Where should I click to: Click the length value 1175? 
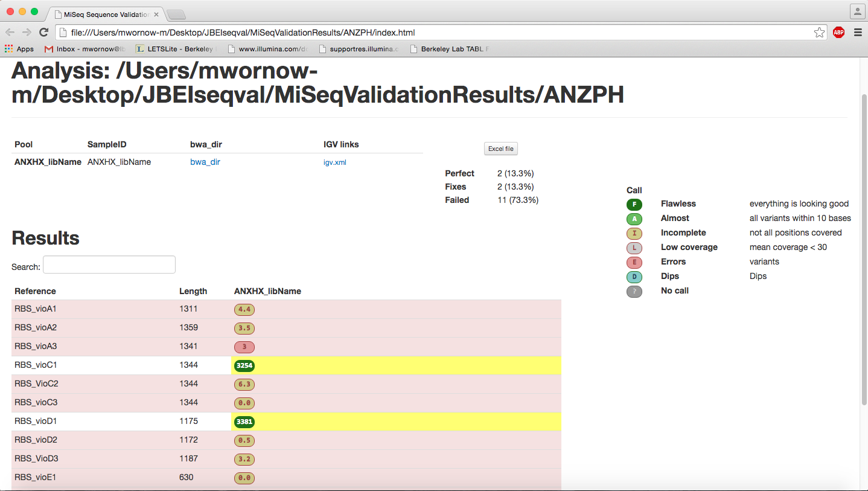coord(188,421)
